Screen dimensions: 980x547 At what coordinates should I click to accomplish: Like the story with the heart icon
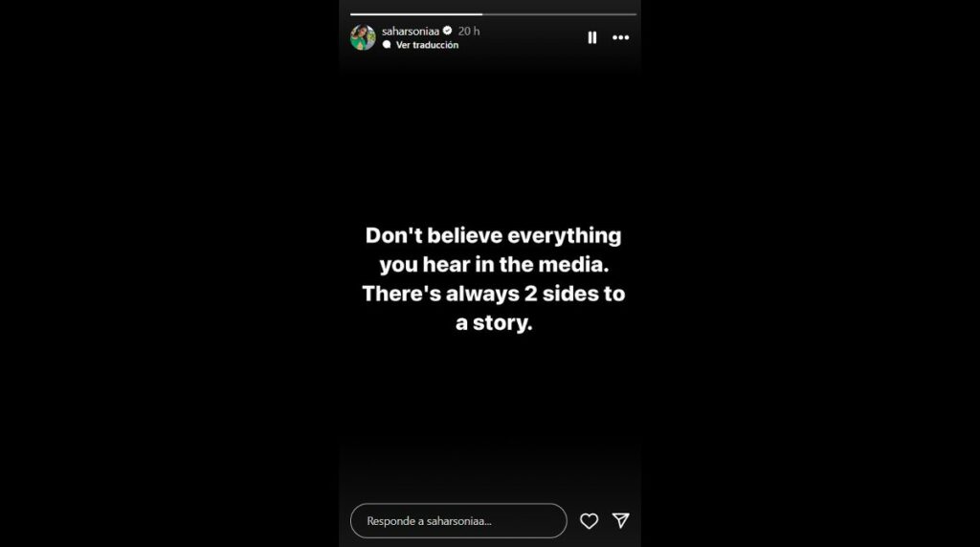[589, 521]
